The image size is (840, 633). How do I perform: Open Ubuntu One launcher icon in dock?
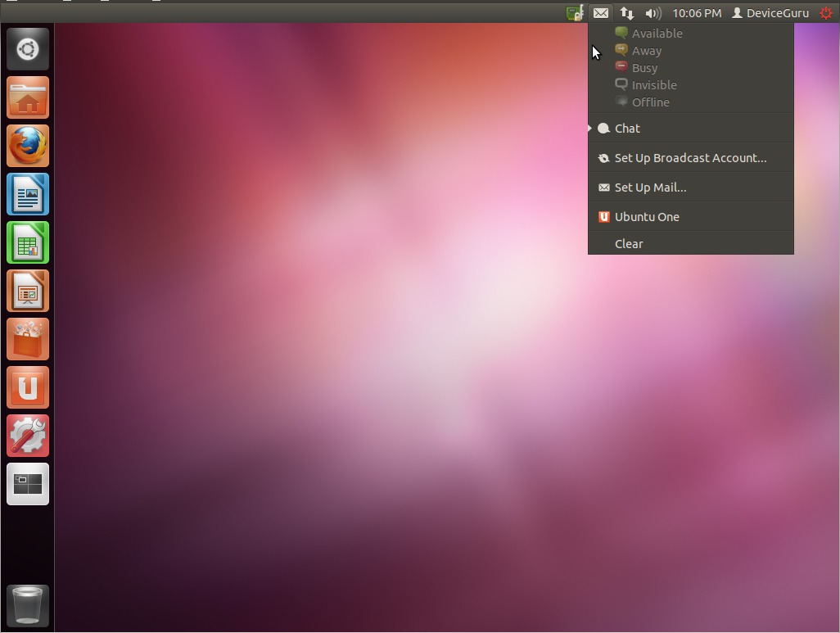point(28,387)
